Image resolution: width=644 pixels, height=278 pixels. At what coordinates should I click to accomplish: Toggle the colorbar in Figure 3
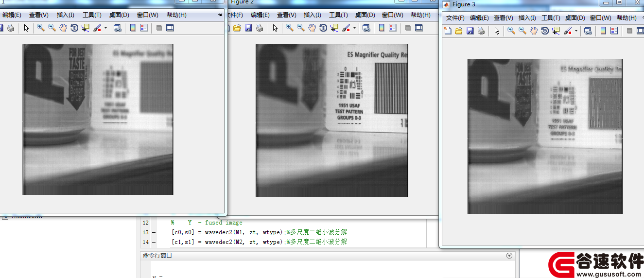pyautogui.click(x=603, y=31)
